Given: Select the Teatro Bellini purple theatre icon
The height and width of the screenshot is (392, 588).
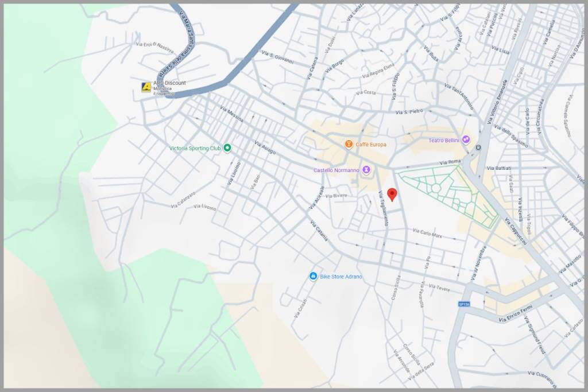Looking at the screenshot, I should click(x=466, y=139).
